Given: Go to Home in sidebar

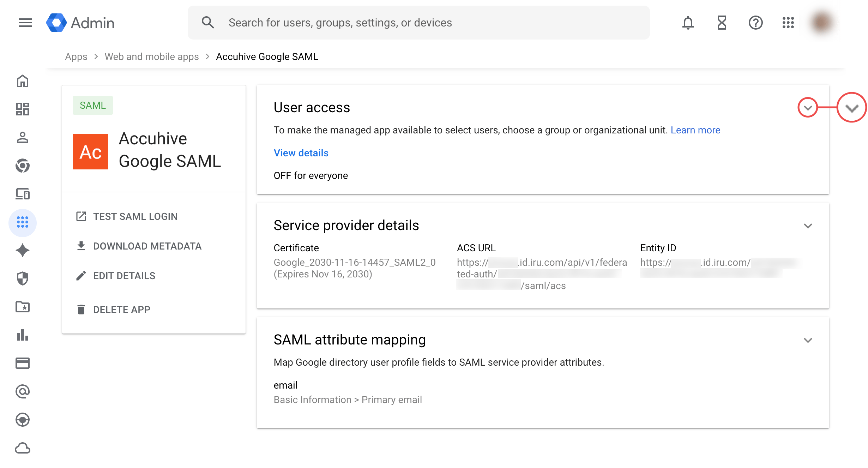Looking at the screenshot, I should 23,81.
